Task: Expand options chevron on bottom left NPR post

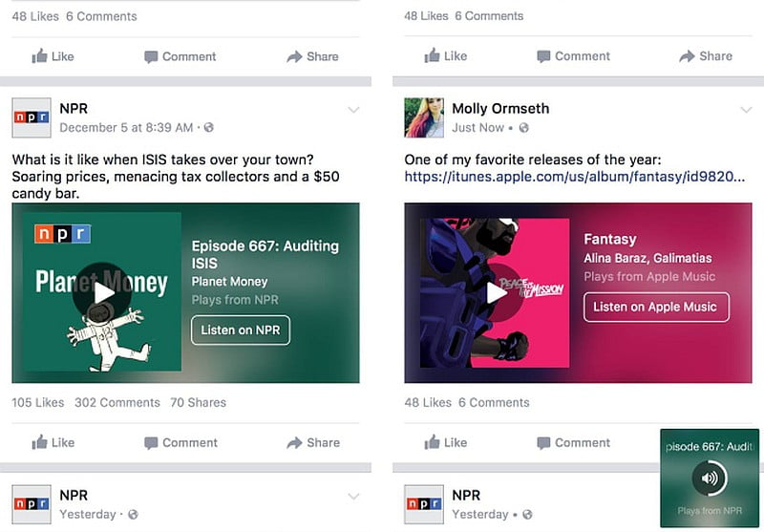Action: pyautogui.click(x=353, y=497)
